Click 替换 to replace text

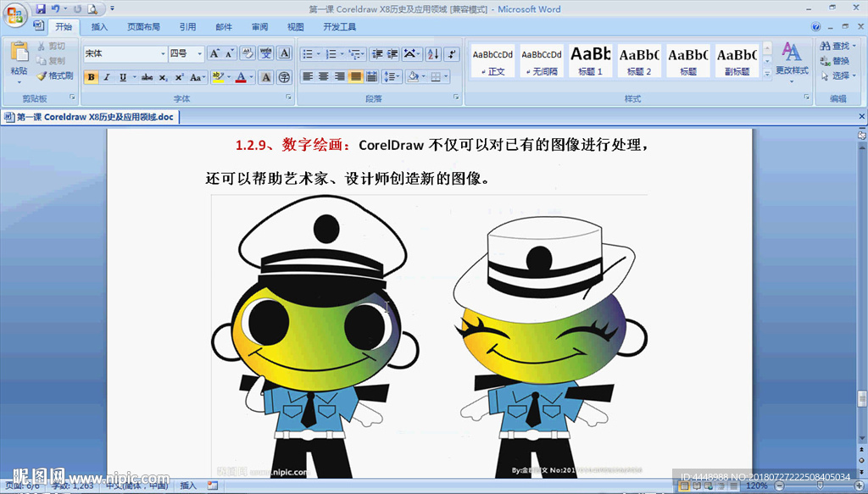835,61
